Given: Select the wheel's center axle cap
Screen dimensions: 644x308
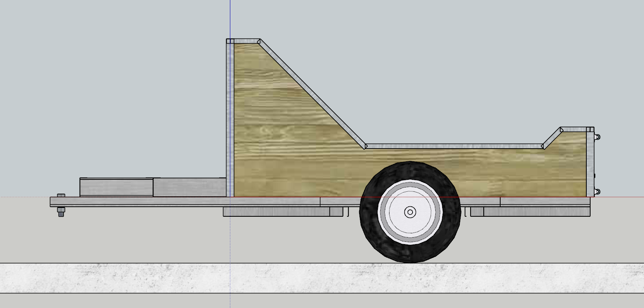Looking at the screenshot, I should click(410, 212).
